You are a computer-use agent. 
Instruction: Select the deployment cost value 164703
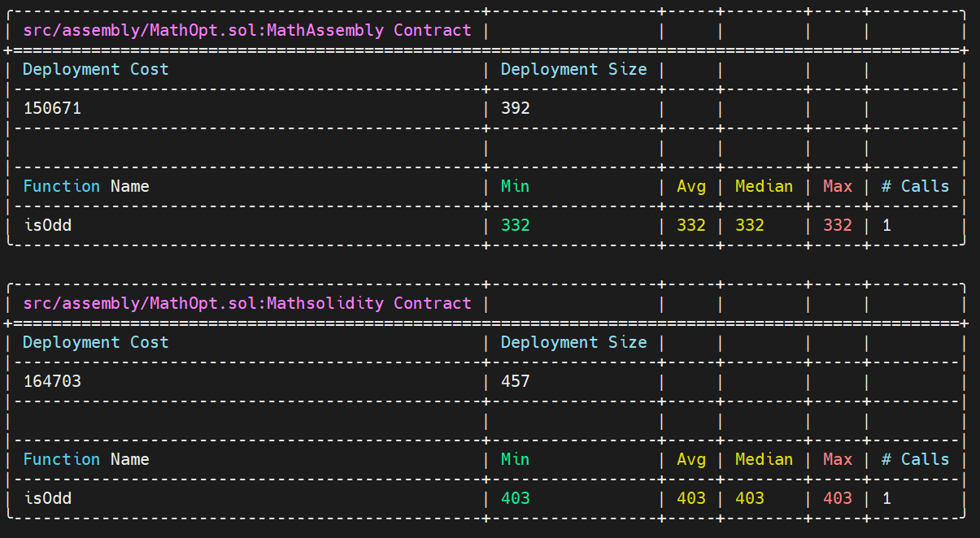52,381
